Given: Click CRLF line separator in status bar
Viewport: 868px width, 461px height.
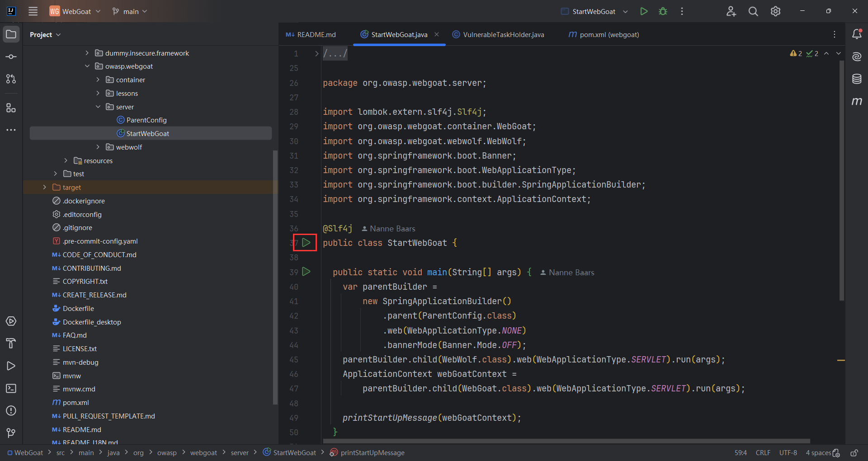Looking at the screenshot, I should click(x=763, y=453).
